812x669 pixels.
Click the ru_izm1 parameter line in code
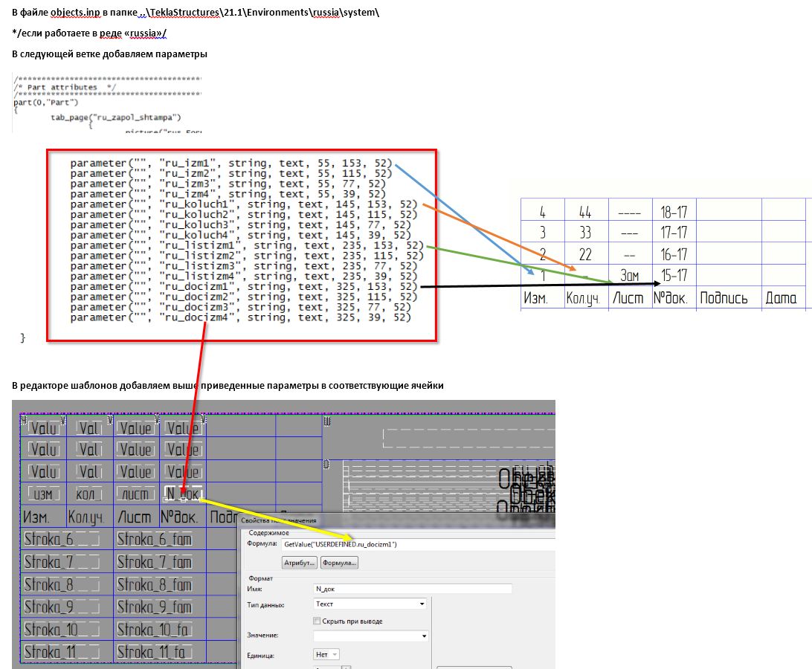(231, 163)
